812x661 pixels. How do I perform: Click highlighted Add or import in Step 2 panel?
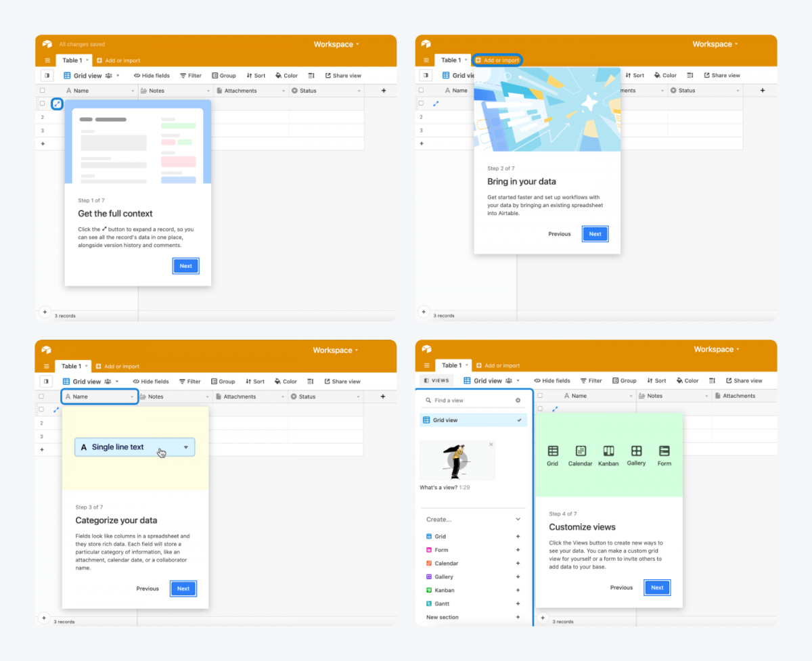pyautogui.click(x=497, y=60)
